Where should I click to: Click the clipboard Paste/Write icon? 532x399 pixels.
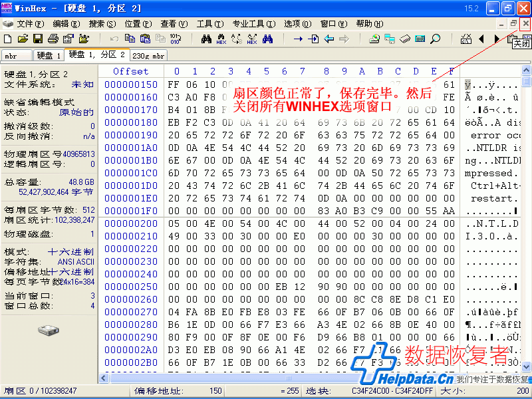pyautogui.click(x=145, y=39)
